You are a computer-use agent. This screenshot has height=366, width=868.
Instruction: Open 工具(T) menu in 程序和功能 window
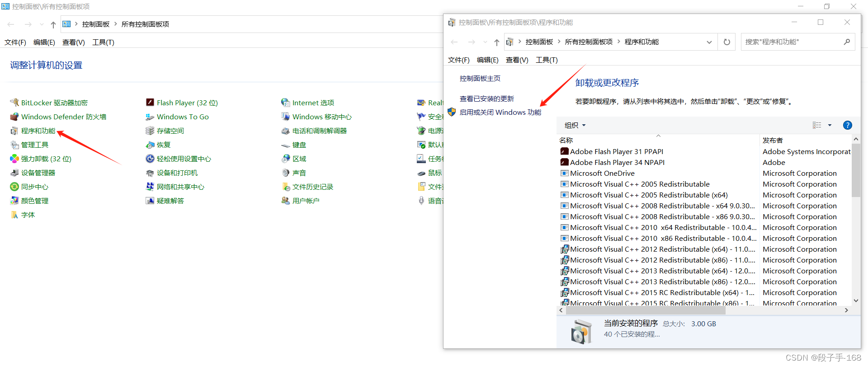pyautogui.click(x=547, y=60)
